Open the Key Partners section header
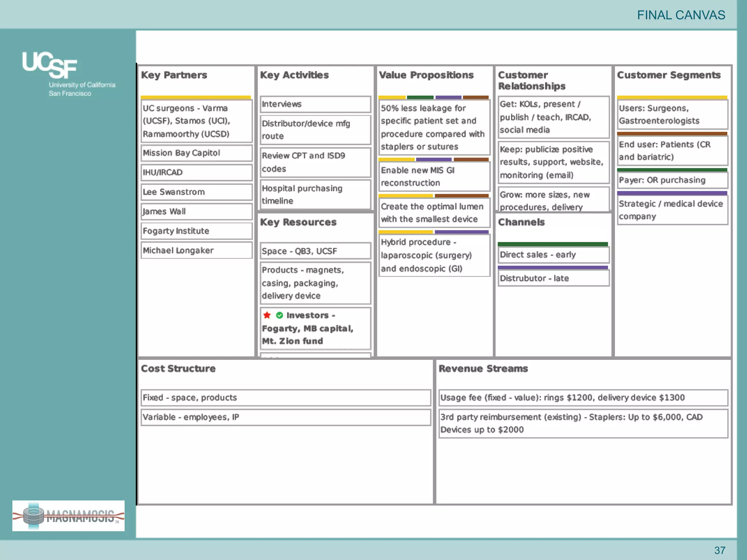This screenshot has height=560, width=747. pyautogui.click(x=174, y=75)
